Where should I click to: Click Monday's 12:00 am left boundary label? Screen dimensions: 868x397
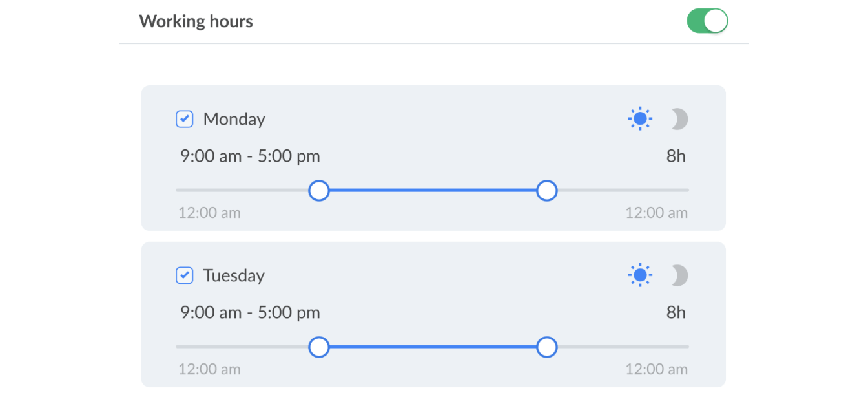tap(209, 212)
